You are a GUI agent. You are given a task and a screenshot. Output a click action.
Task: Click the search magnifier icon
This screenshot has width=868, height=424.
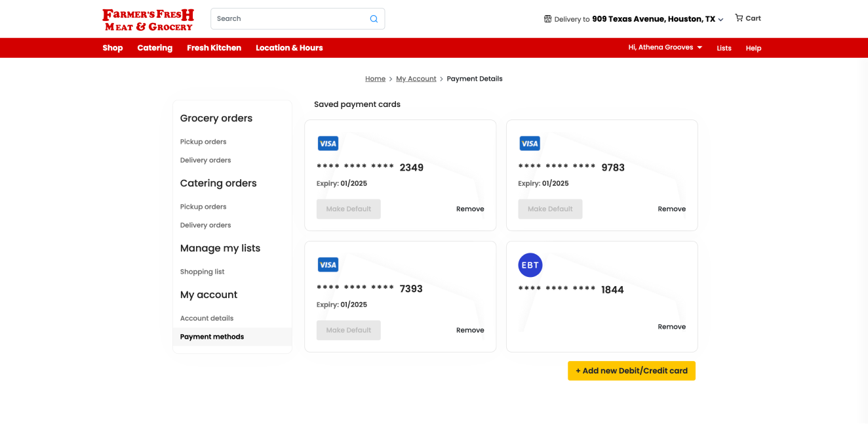click(x=374, y=19)
